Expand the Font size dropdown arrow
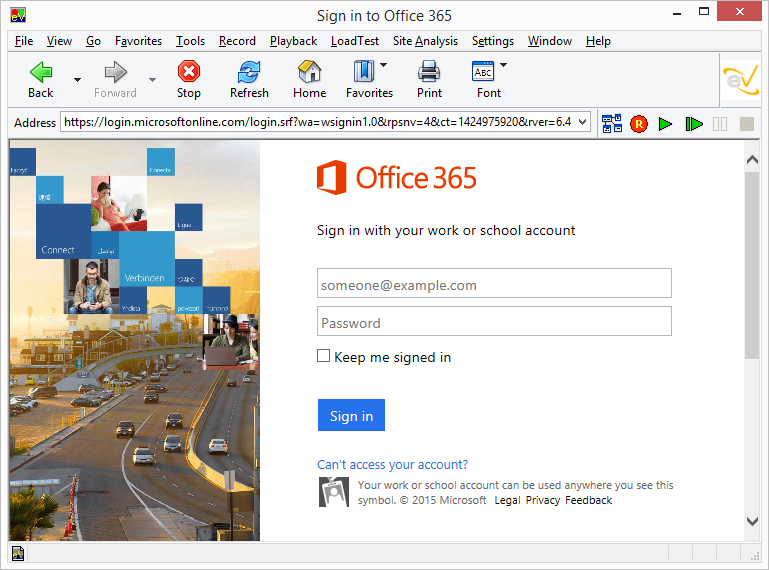Viewport: 769px width, 570px height. 503,65
